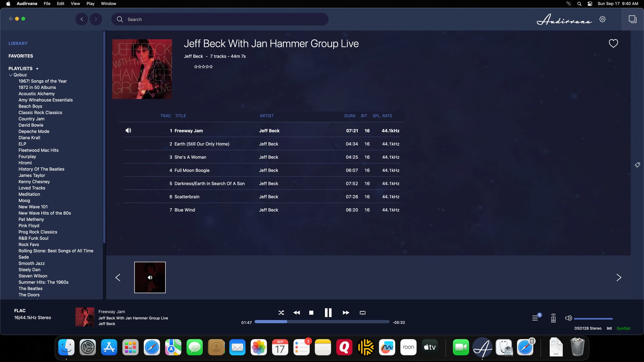Click the SysOpt status indicator
Image resolution: width=644 pixels, height=362 pixels.
coord(624,328)
